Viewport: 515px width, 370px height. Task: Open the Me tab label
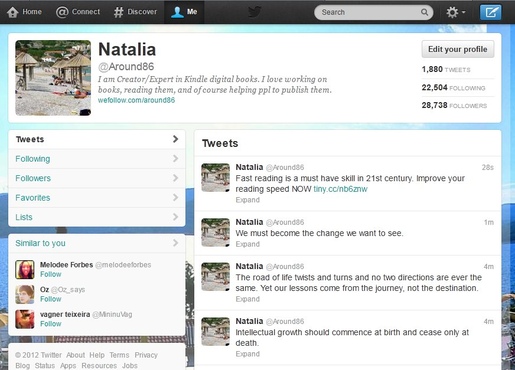click(x=192, y=12)
